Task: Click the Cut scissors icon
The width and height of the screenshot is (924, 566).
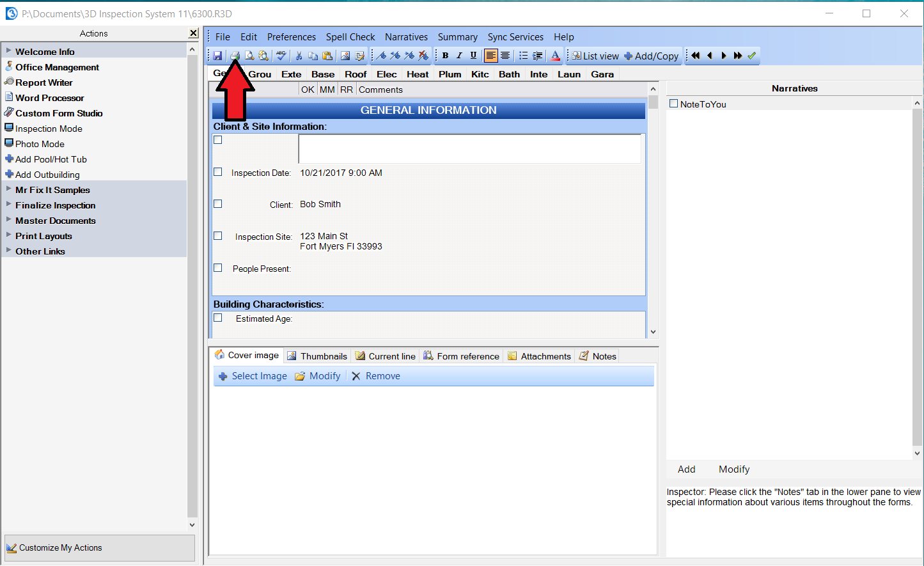Action: (x=299, y=56)
